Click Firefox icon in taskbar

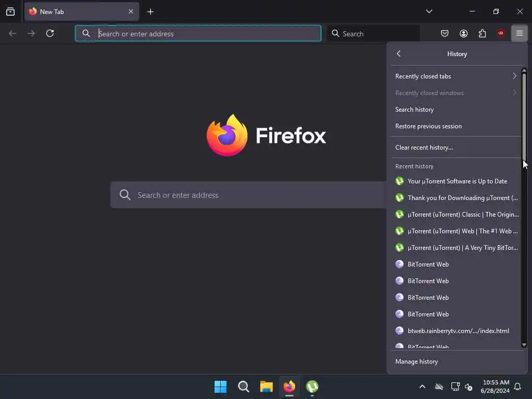click(x=289, y=387)
